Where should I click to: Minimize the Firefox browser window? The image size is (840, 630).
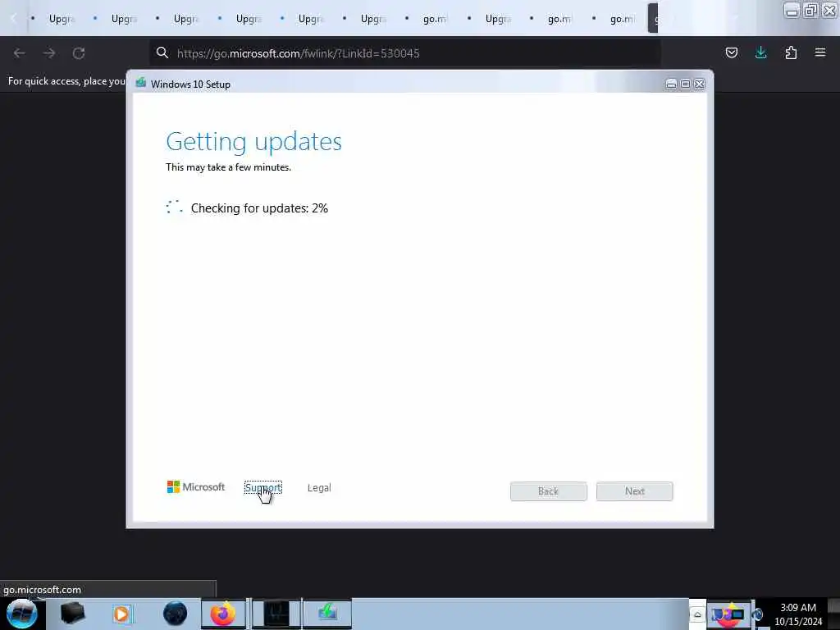coord(792,10)
